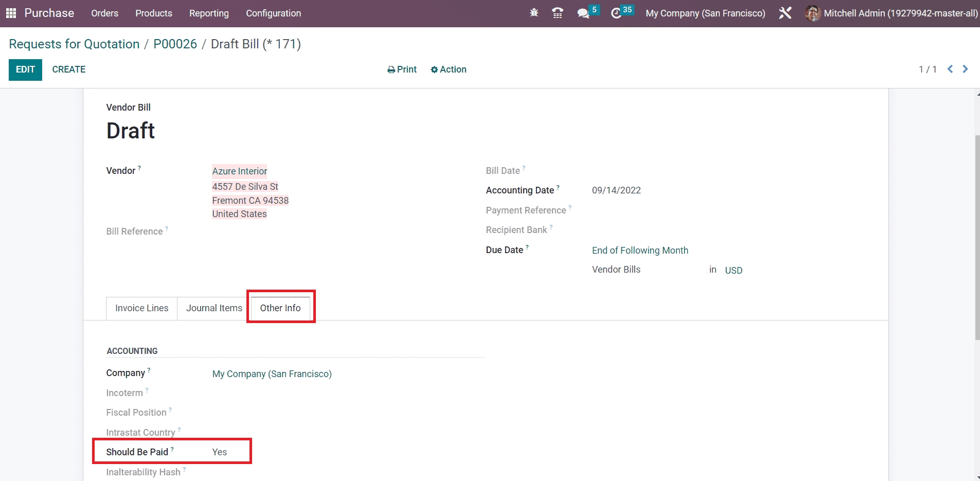Open the Azure Interior vendor link
Image resolution: width=980 pixels, height=481 pixels.
(x=240, y=171)
